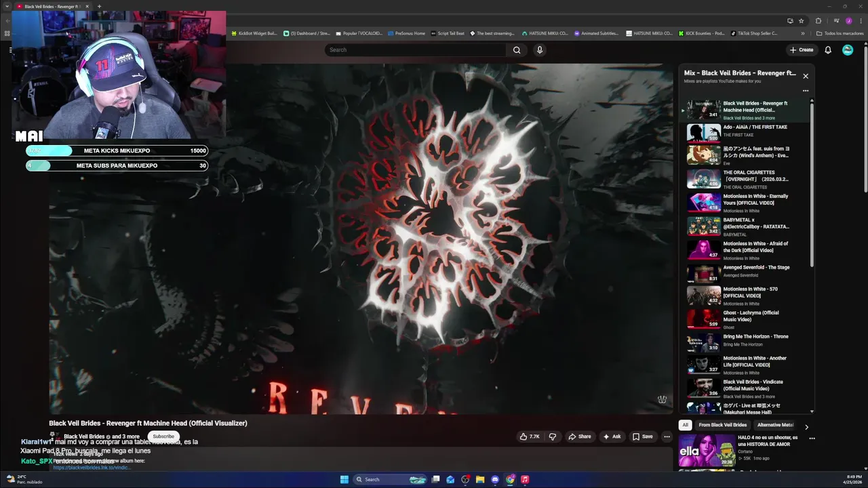Click the YouTube search magnifier button
Screen dimensions: 868x488
tap(517, 49)
